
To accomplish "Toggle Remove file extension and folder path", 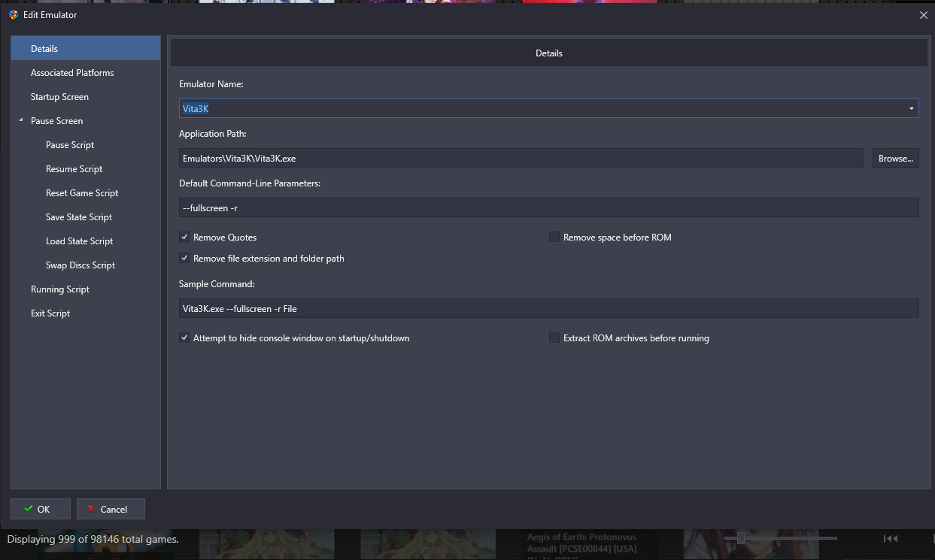I will point(184,258).
